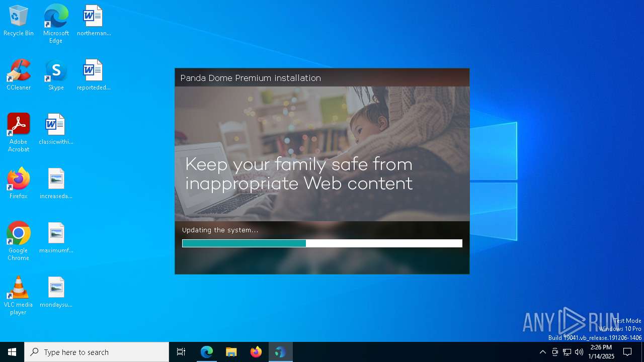This screenshot has width=644, height=362.
Task: Open the Windows Start menu
Action: pos(12,352)
